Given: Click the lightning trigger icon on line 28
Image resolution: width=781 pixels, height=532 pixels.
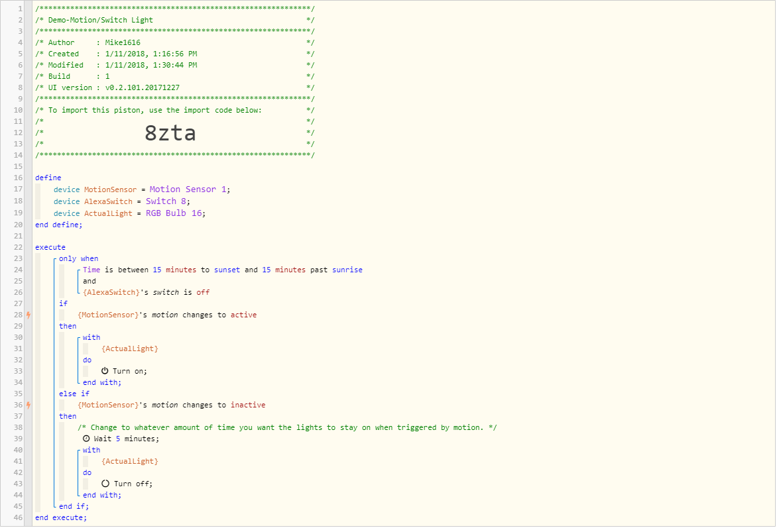Looking at the screenshot, I should (29, 315).
